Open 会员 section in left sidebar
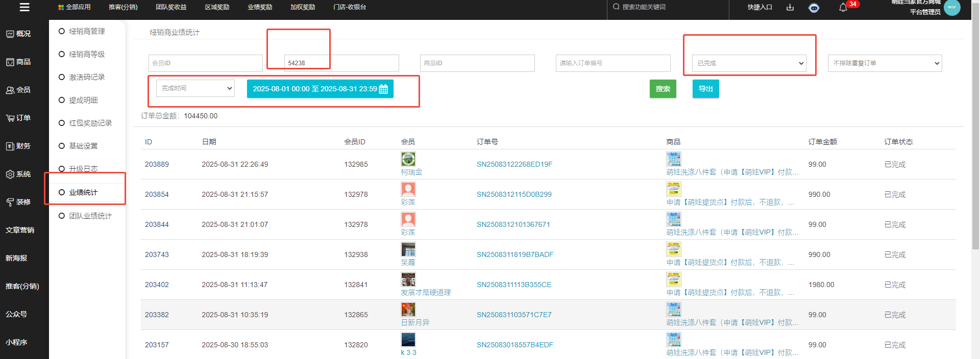The height and width of the screenshot is (359, 980). [18, 90]
